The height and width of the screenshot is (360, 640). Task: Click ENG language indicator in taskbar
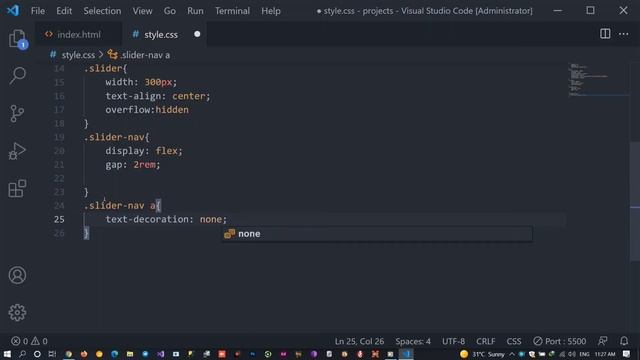pos(584,354)
